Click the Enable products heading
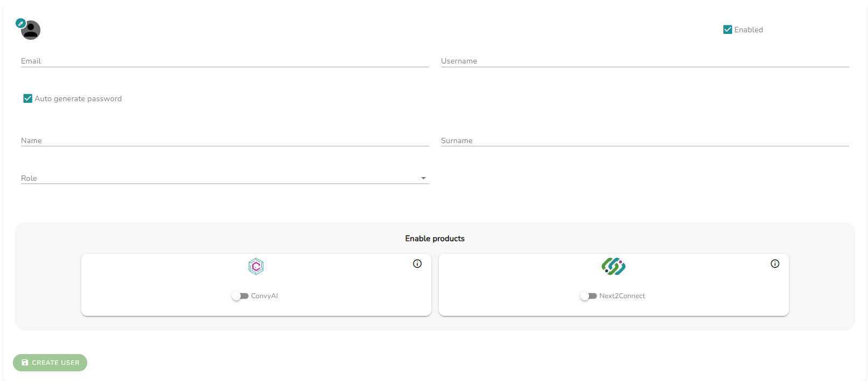Image resolution: width=868 pixels, height=381 pixels. 435,238
